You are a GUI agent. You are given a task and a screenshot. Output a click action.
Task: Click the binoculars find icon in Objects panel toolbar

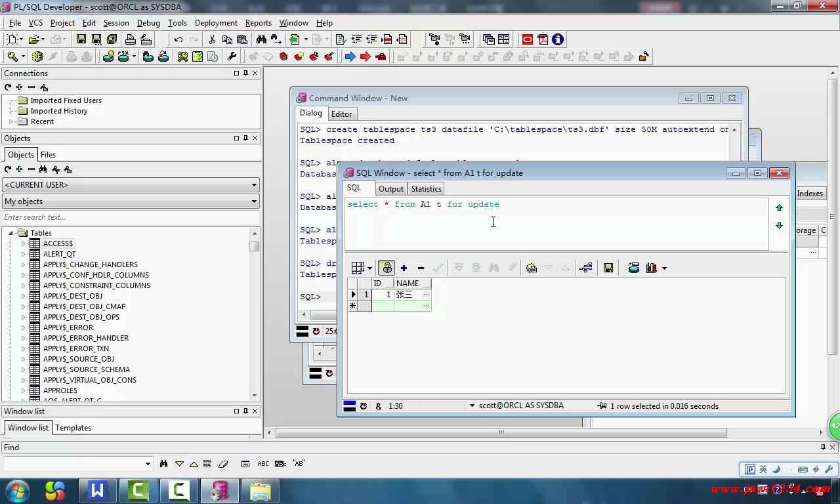coord(43,169)
